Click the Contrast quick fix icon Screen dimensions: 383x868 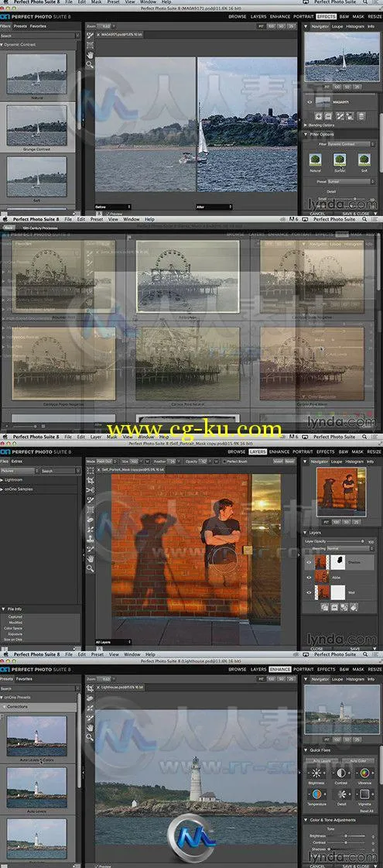[340, 774]
